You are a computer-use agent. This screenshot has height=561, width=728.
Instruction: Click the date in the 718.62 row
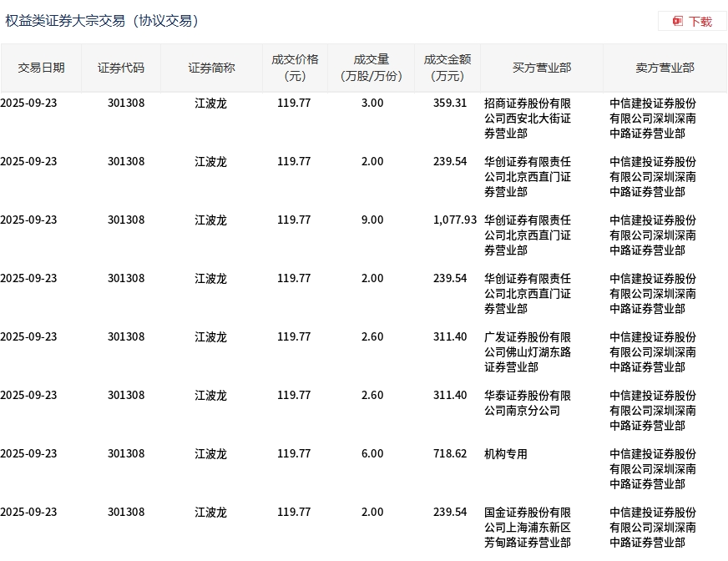(28, 453)
